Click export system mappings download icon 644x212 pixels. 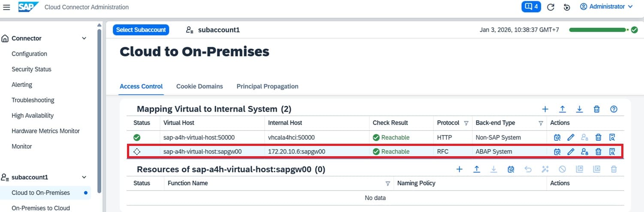click(580, 109)
